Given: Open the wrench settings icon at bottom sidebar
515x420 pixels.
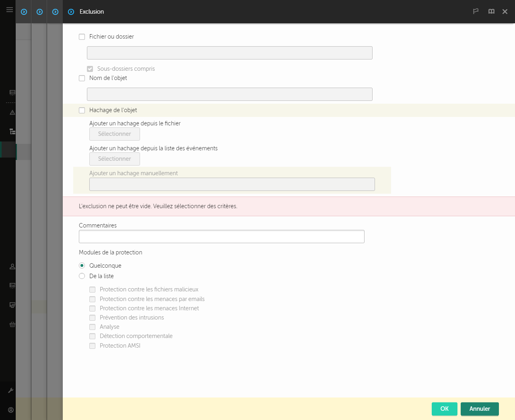Looking at the screenshot, I should (x=12, y=390).
